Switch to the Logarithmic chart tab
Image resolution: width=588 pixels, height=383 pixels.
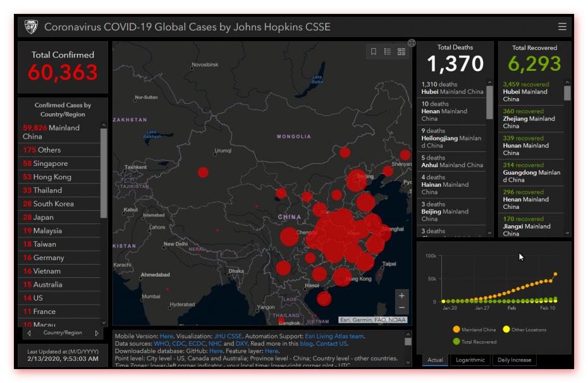pyautogui.click(x=470, y=360)
